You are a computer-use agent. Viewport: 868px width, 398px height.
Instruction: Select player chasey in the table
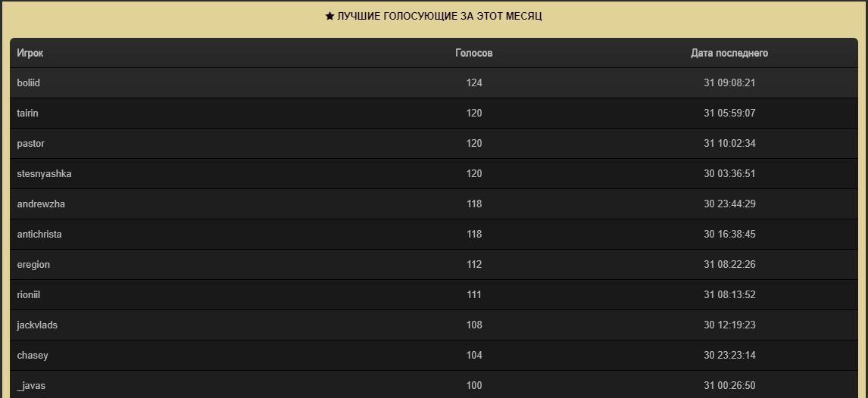coord(33,356)
